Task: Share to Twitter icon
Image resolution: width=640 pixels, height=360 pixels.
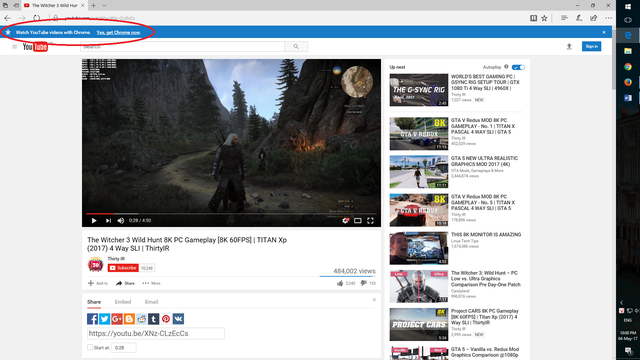Action: (x=104, y=319)
